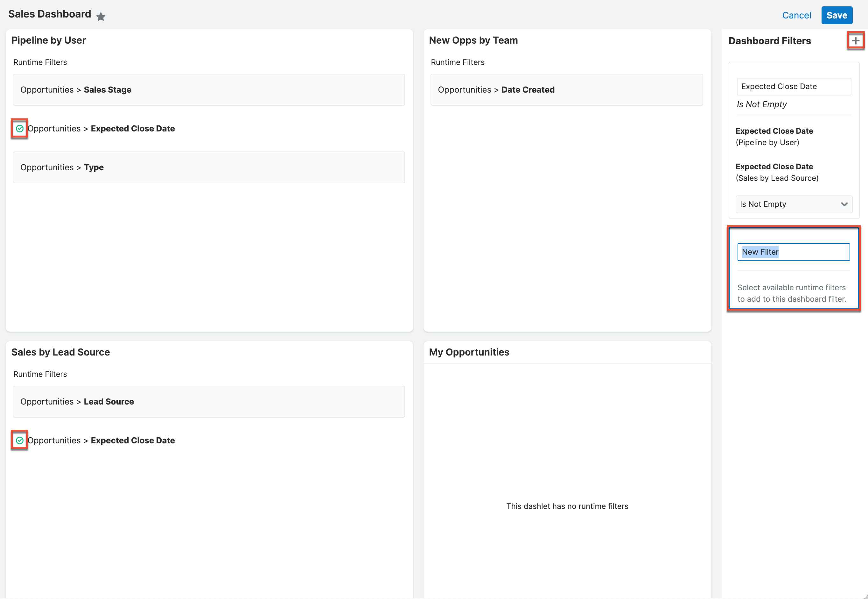868x599 pixels.
Task: Select the Date Created runtime filter in New Opps by Team
Action: point(567,90)
